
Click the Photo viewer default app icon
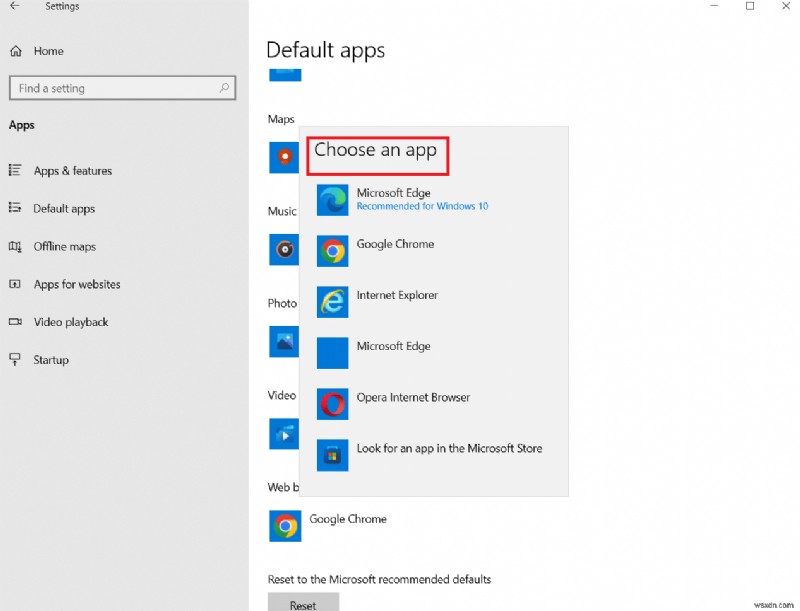(x=284, y=342)
